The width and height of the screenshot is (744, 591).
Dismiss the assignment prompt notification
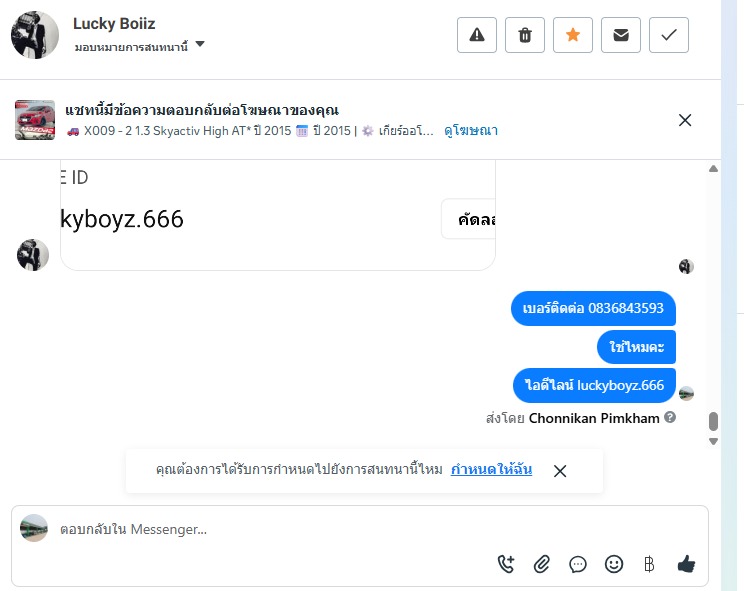point(560,471)
